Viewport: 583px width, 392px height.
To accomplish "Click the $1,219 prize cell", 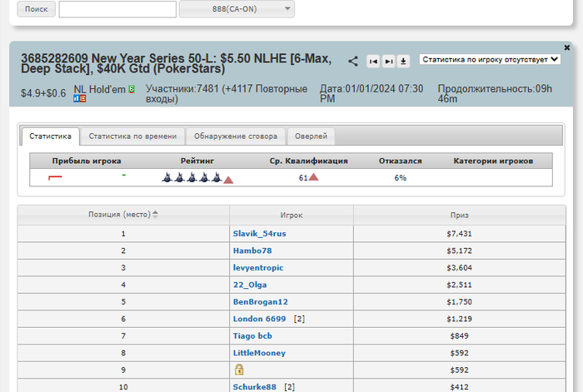I will (460, 319).
